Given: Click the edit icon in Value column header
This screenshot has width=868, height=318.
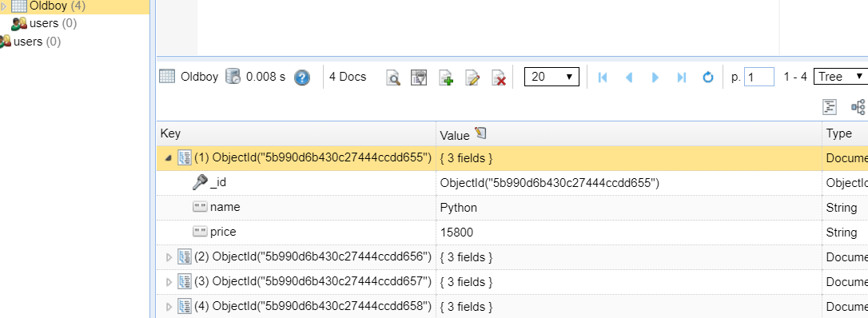Looking at the screenshot, I should click(480, 133).
